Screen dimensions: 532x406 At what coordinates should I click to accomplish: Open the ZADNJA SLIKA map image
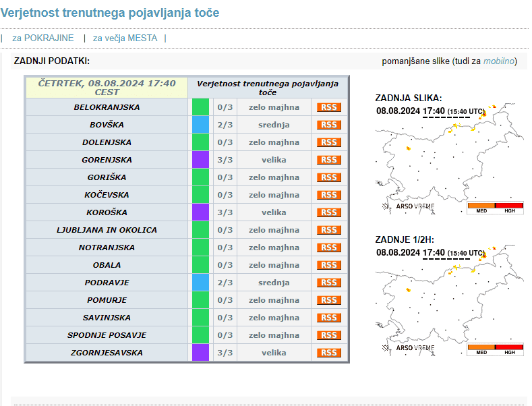tap(450, 159)
